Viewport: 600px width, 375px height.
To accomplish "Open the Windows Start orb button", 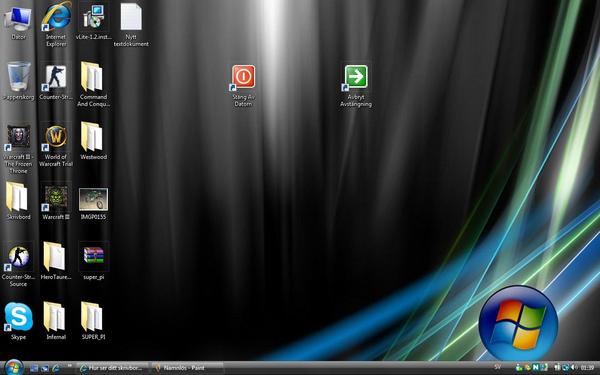I will (x=14, y=367).
